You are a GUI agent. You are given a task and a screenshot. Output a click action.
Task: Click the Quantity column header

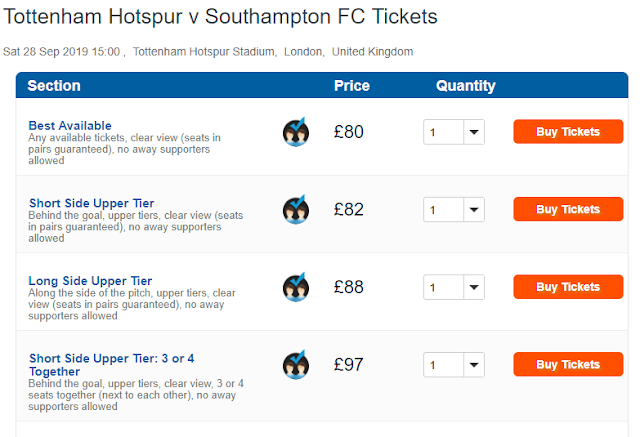tap(466, 86)
